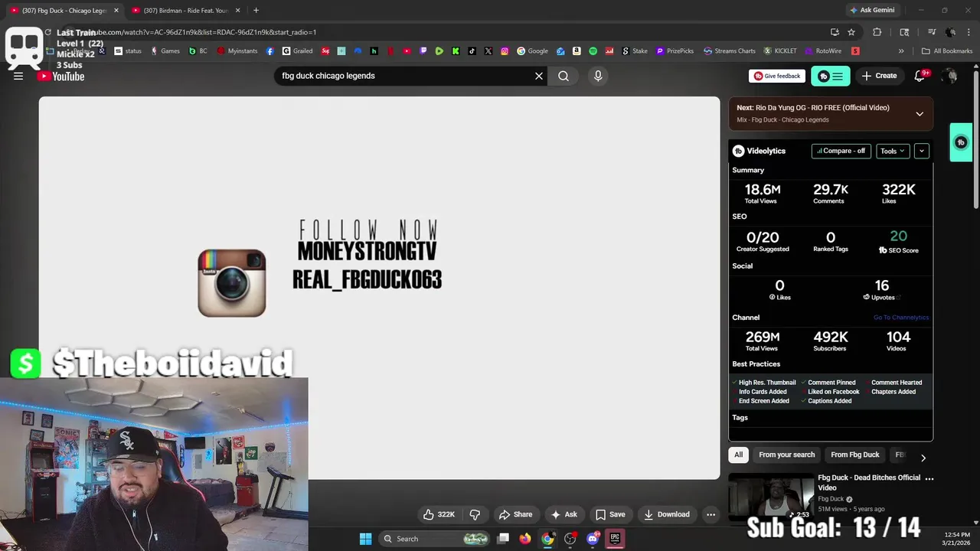Share the video

(515, 514)
